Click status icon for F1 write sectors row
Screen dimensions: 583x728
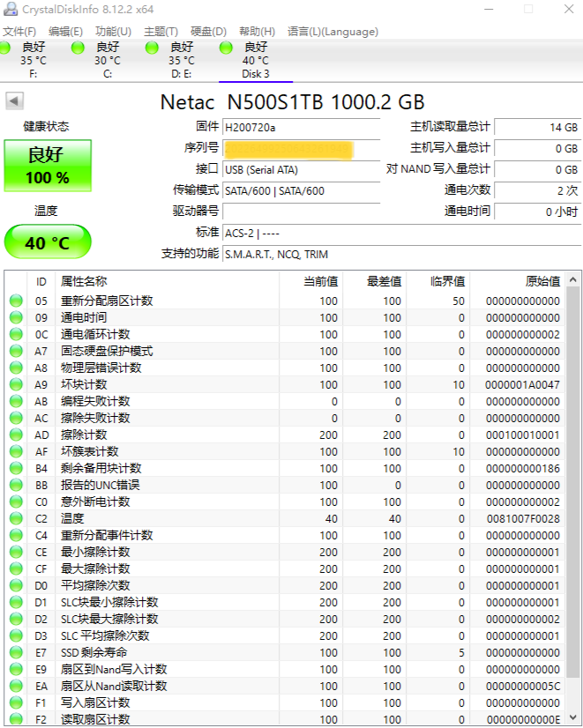16,702
